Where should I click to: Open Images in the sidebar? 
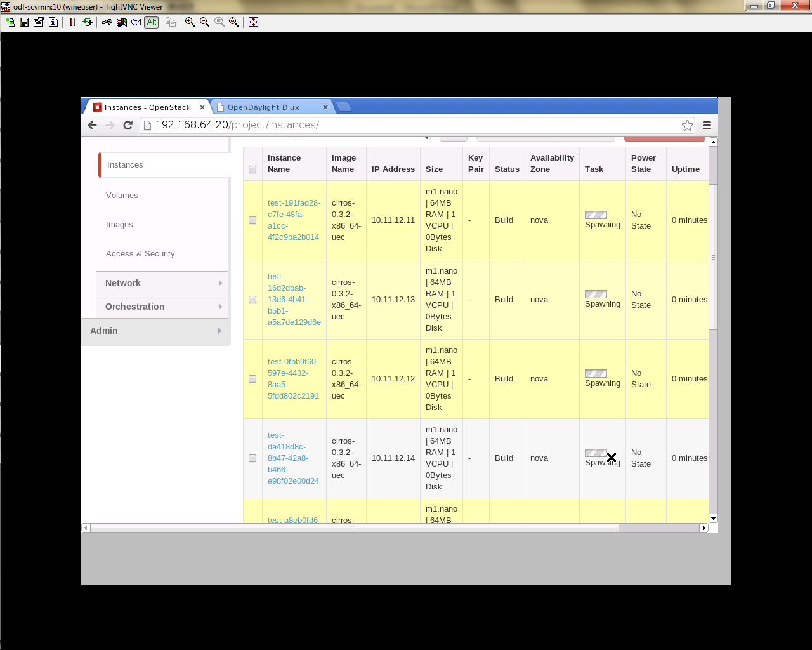(119, 225)
